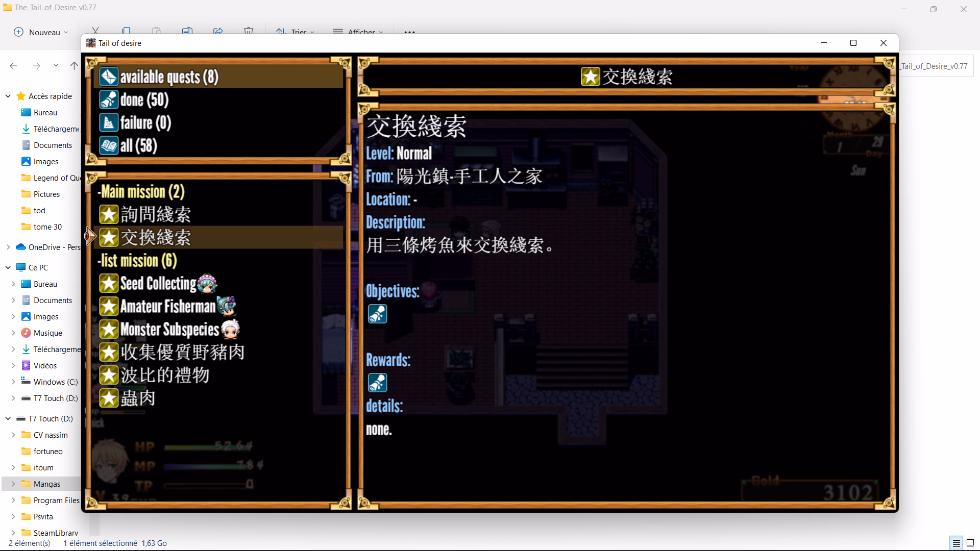
Task: Select the failure (0) quest category
Action: pyautogui.click(x=219, y=123)
